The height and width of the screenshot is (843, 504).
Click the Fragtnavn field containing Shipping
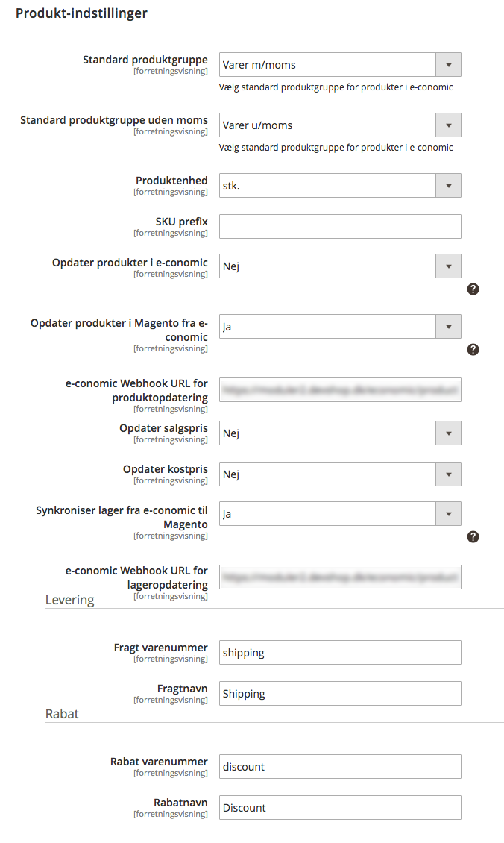click(x=340, y=693)
